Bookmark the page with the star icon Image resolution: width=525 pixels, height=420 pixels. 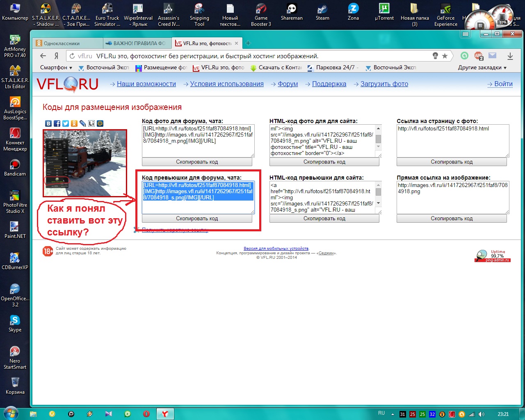[445, 56]
